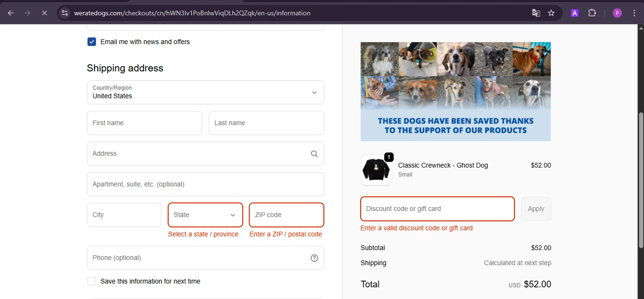This screenshot has height=299, width=644.
Task: Click the browser forward arrow
Action: click(27, 13)
